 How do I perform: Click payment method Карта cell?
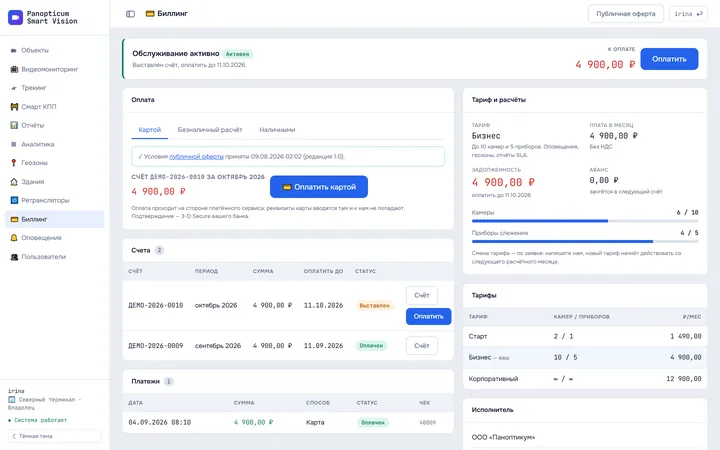(315, 422)
